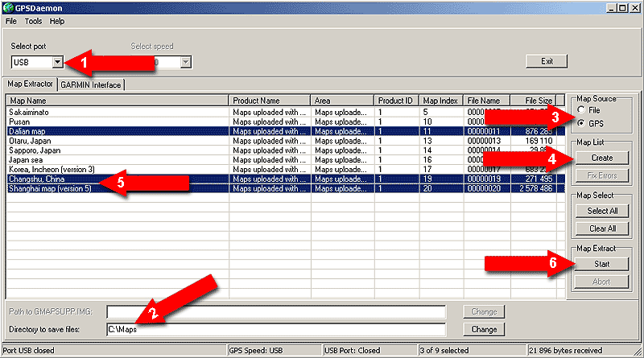This screenshot has width=644, height=358.
Task: Expand the Select speed dropdown arrow
Action: point(186,62)
